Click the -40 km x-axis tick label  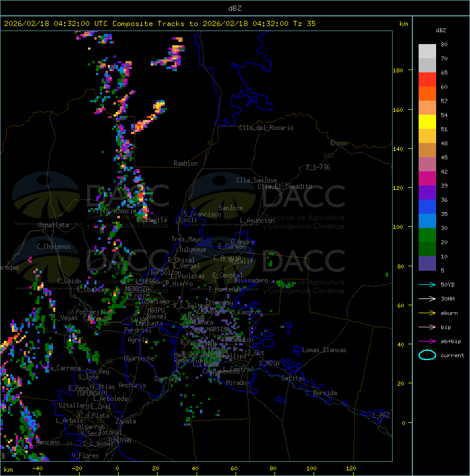[x=37, y=469]
